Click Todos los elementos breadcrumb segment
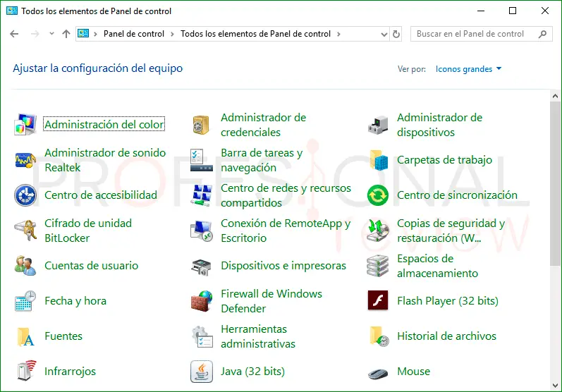This screenshot has width=562, height=392. 255,34
